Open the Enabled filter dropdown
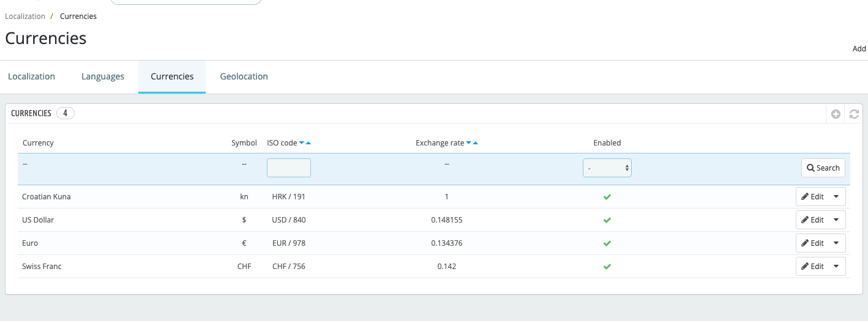 tap(607, 168)
